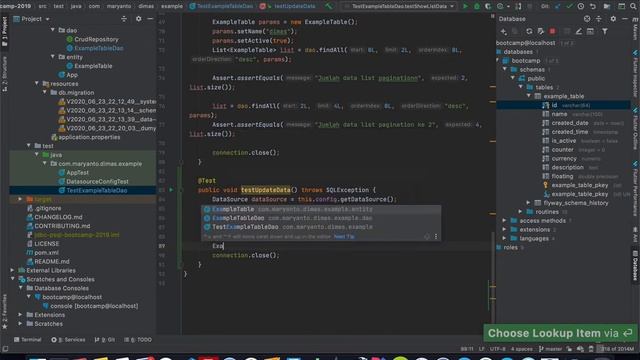Open Terminal tool window tab

28,340
